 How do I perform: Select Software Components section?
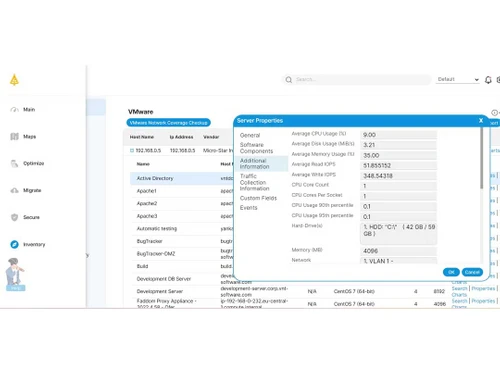click(x=256, y=148)
